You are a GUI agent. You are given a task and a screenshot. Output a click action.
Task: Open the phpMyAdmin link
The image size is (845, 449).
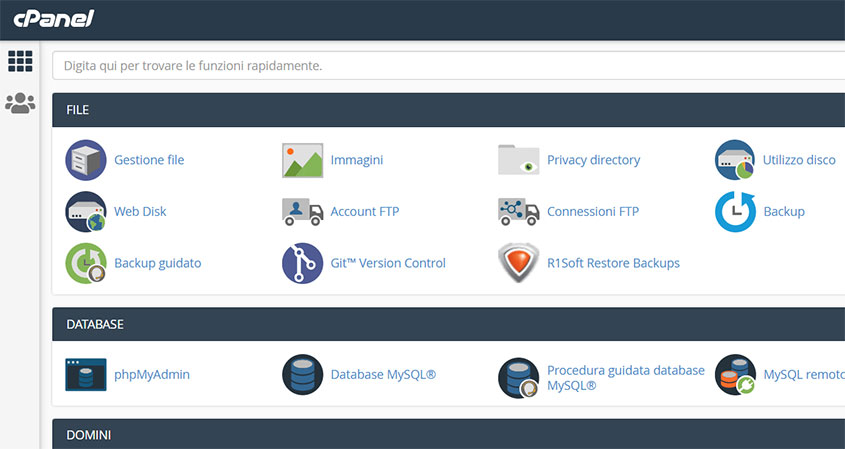(152, 375)
